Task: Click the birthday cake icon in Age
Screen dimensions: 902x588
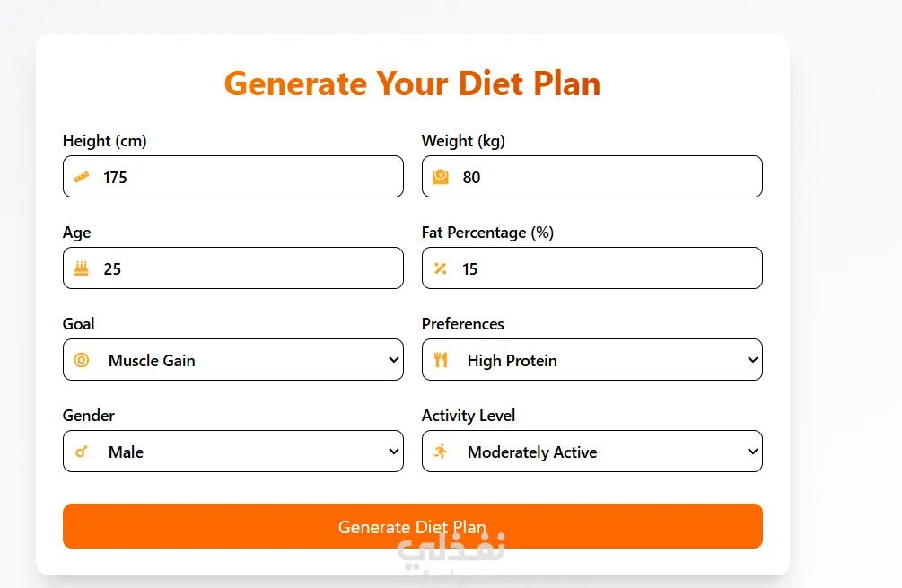Action: [82, 268]
